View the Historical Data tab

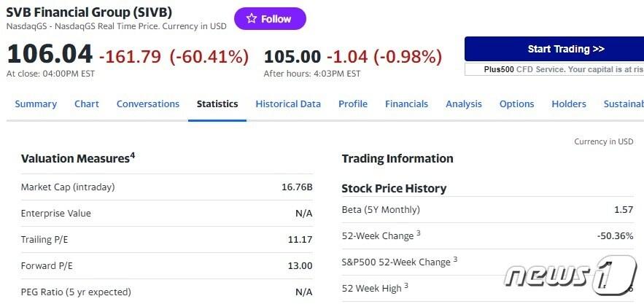tap(288, 104)
